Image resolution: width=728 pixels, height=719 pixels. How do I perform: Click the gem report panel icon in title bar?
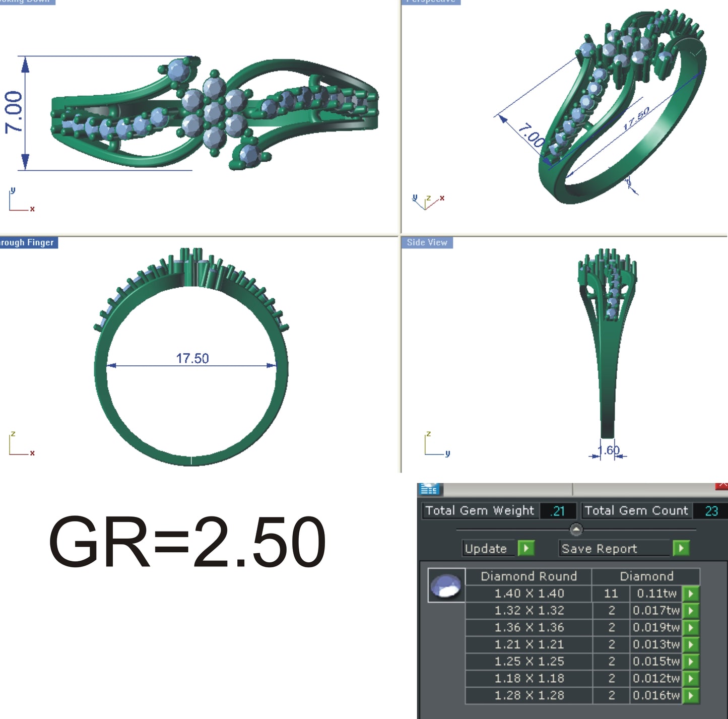click(429, 489)
